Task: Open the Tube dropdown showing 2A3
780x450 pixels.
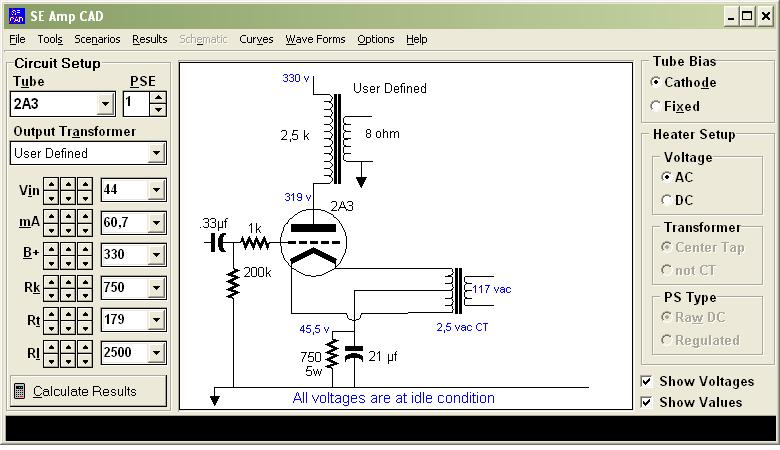Action: click(x=106, y=104)
